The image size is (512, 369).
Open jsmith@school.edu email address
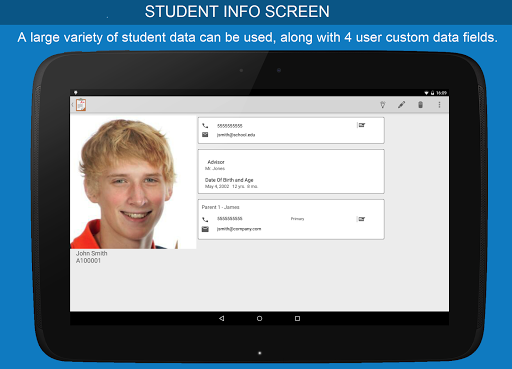(x=236, y=135)
